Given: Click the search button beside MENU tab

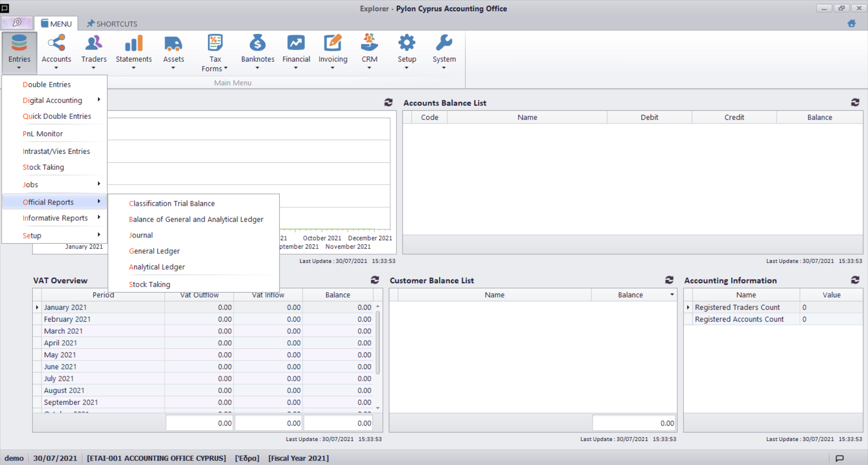Looking at the screenshot, I should click(x=17, y=23).
